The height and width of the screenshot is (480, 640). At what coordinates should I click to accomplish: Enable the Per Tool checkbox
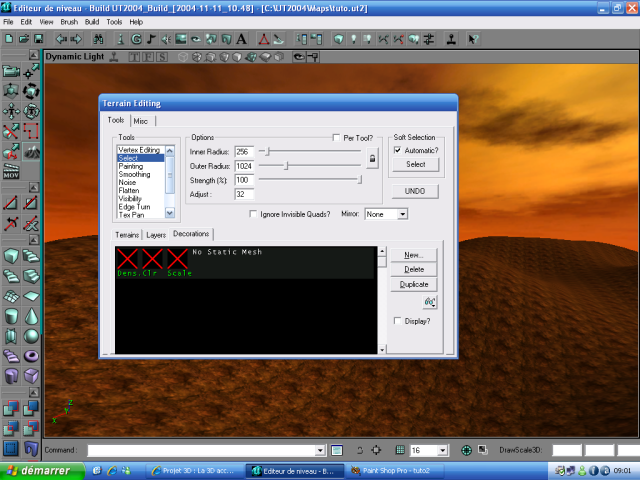337,137
